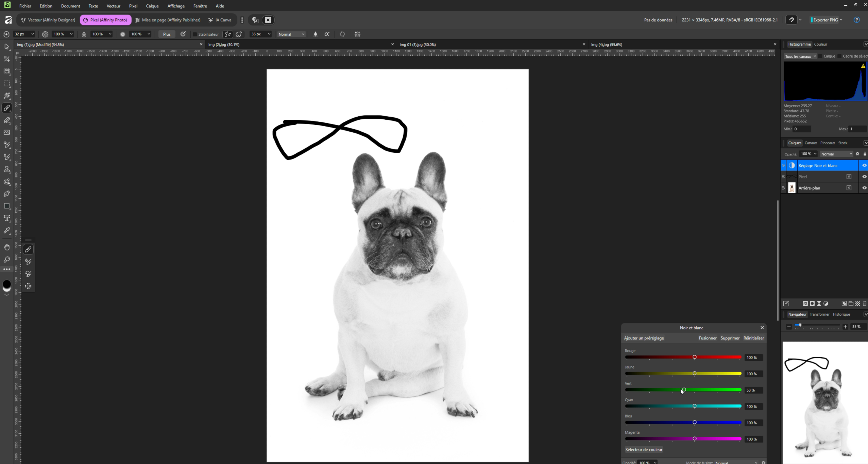The image size is (868, 464).
Task: Enable the Stabilisateur checkbox
Action: [x=195, y=34]
